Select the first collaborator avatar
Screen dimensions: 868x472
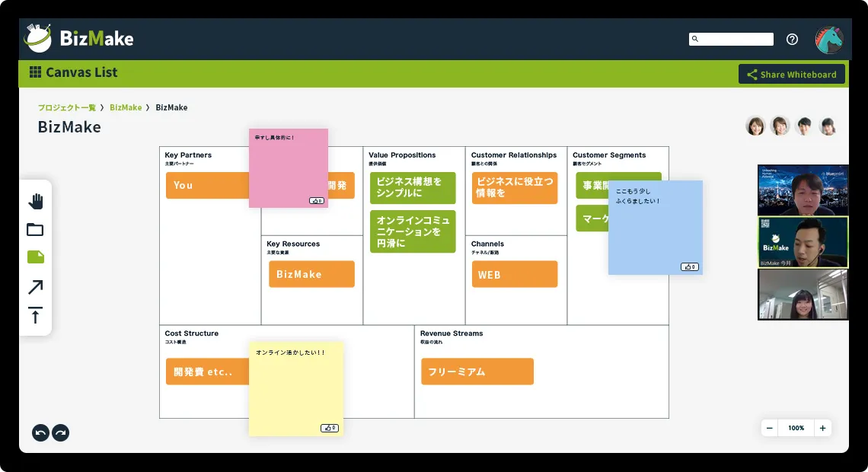pyautogui.click(x=755, y=126)
